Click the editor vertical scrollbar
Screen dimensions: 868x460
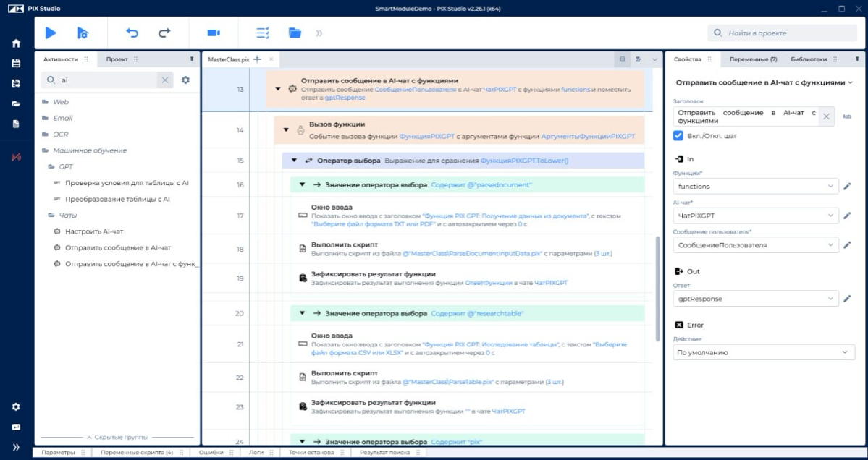[657, 289]
